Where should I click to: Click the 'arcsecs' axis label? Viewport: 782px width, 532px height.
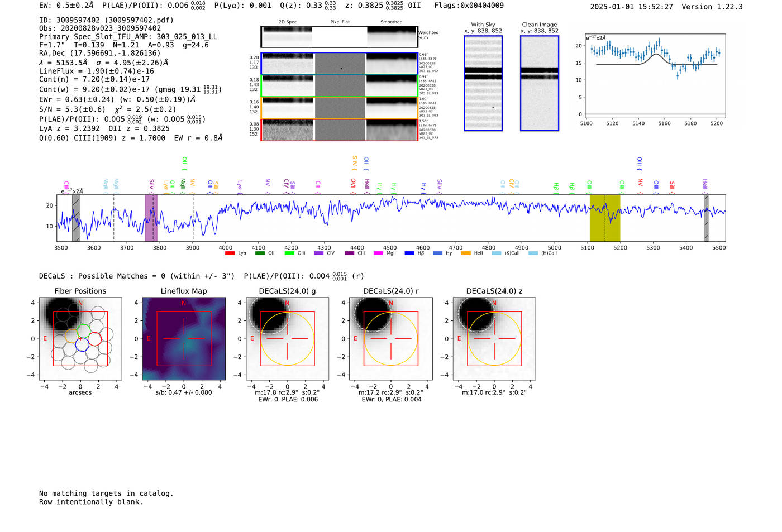click(x=80, y=392)
